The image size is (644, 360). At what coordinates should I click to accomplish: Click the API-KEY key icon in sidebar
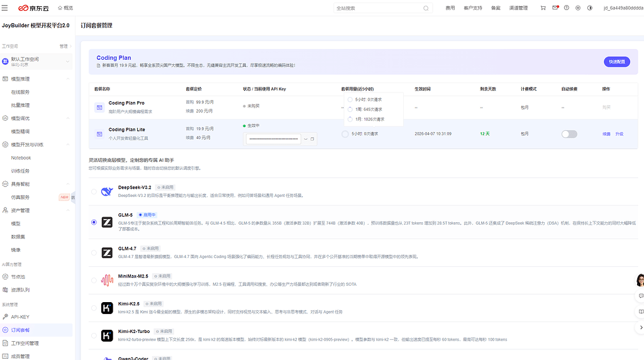point(5,317)
